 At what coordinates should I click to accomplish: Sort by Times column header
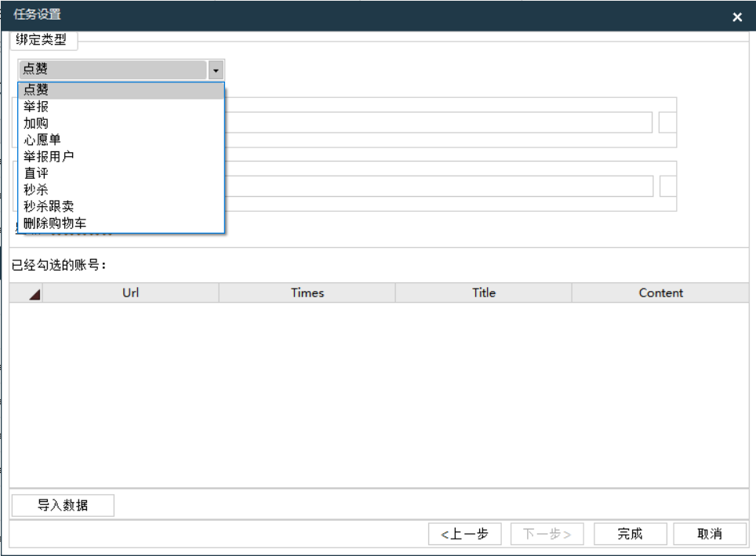click(x=307, y=293)
